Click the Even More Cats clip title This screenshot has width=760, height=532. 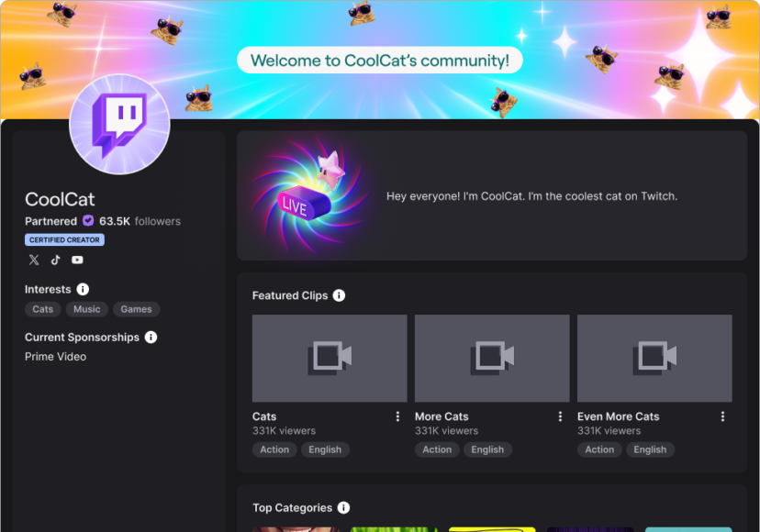[x=618, y=416]
